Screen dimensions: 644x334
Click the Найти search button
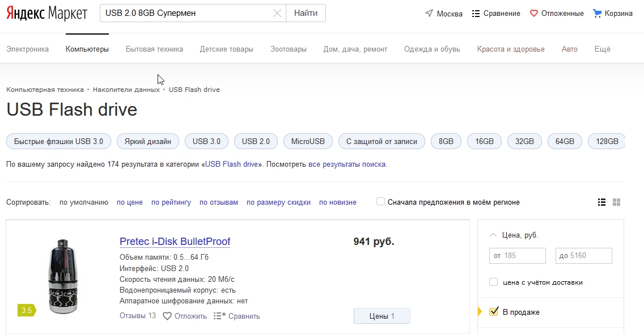(x=306, y=13)
